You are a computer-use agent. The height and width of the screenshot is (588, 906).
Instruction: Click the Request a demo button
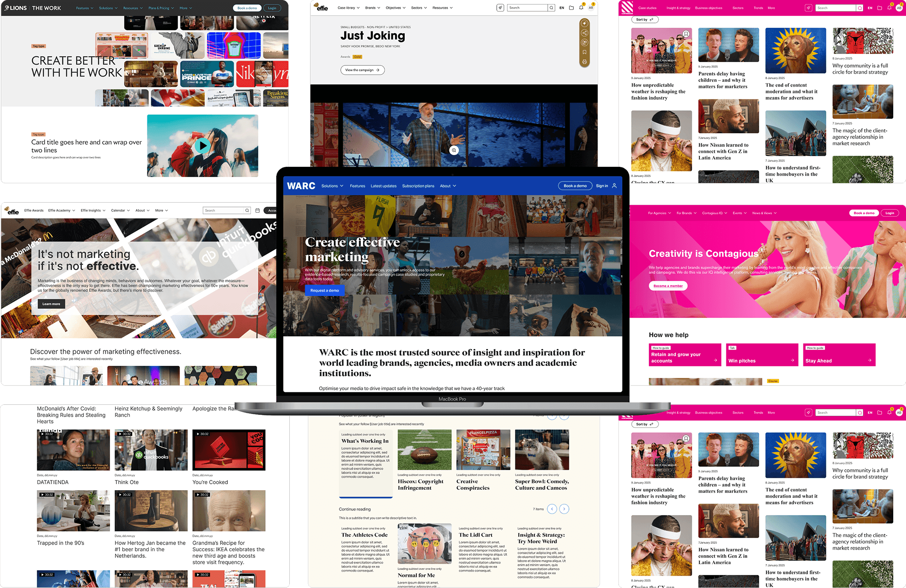(x=324, y=291)
